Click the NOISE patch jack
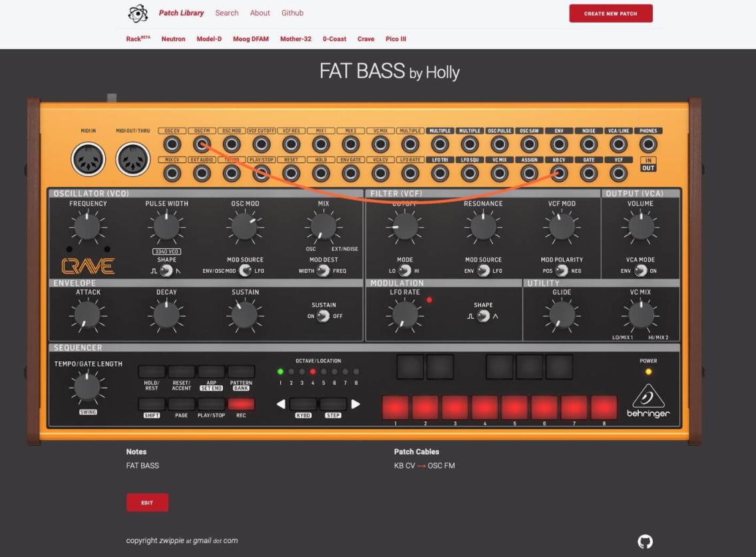 tap(588, 144)
